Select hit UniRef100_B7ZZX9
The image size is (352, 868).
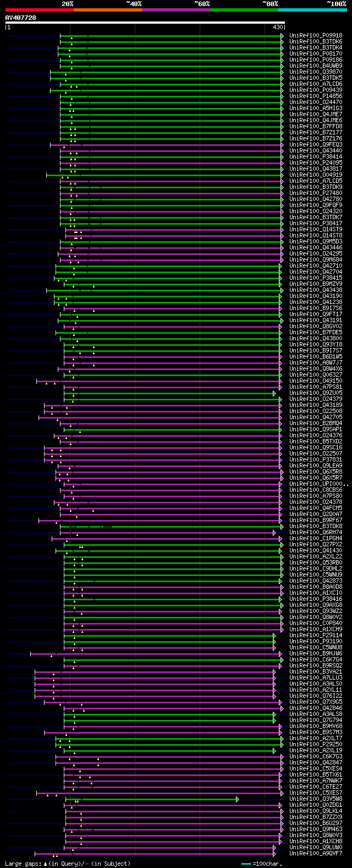point(316,817)
